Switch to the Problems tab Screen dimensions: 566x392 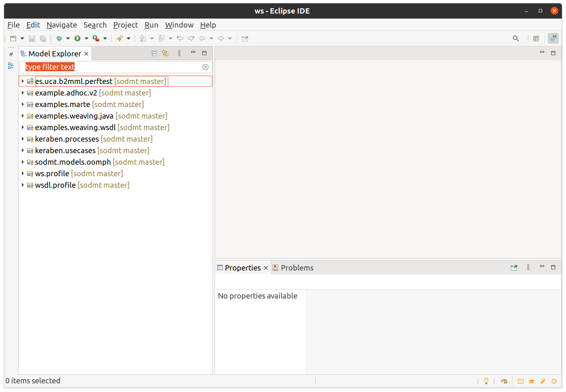(x=293, y=268)
